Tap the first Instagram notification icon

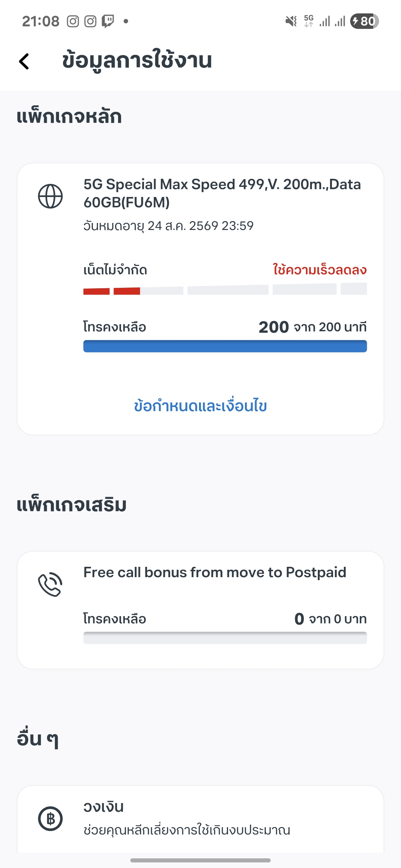(73, 22)
